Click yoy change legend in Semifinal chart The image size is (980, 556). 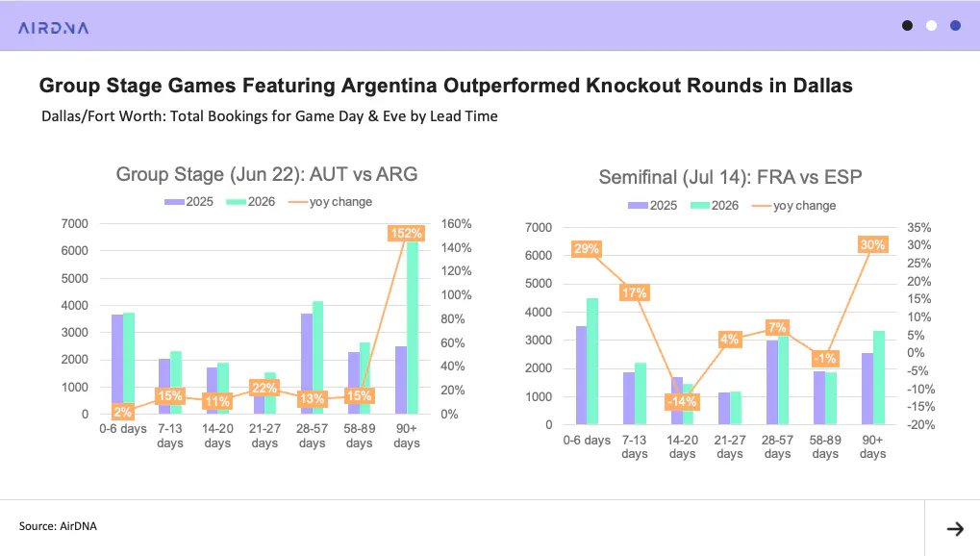coord(794,206)
